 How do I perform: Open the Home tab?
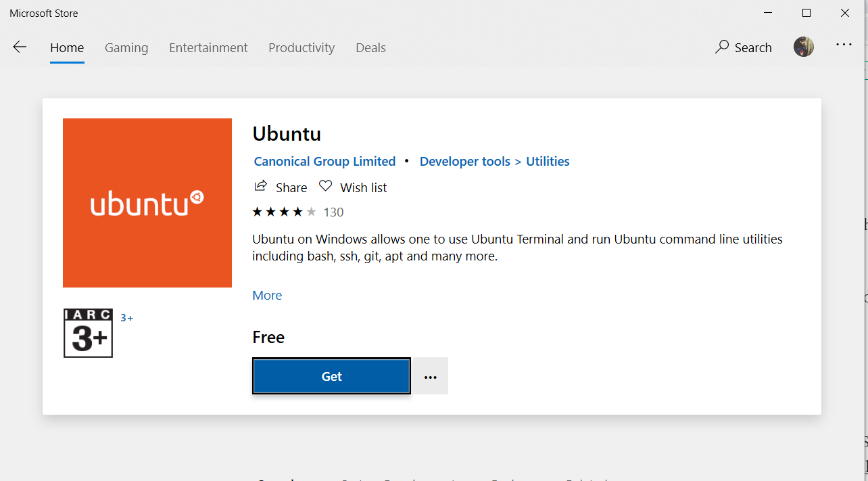(67, 47)
